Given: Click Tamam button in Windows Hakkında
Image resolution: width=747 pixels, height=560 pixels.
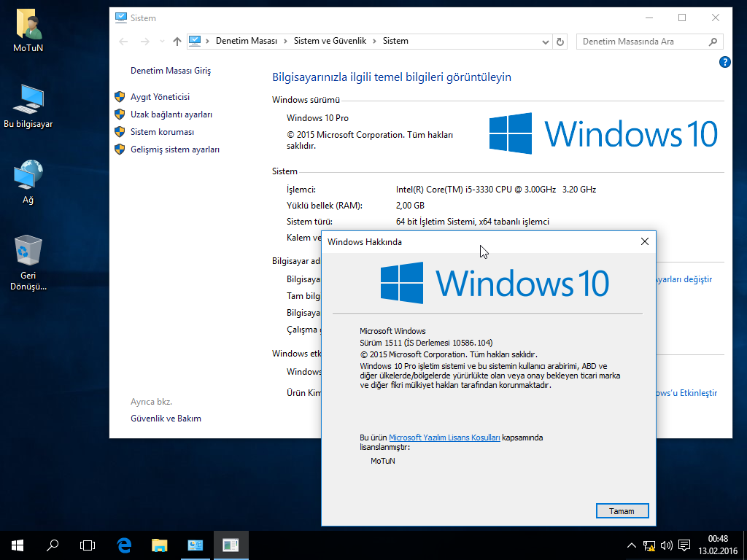Looking at the screenshot, I should click(622, 511).
